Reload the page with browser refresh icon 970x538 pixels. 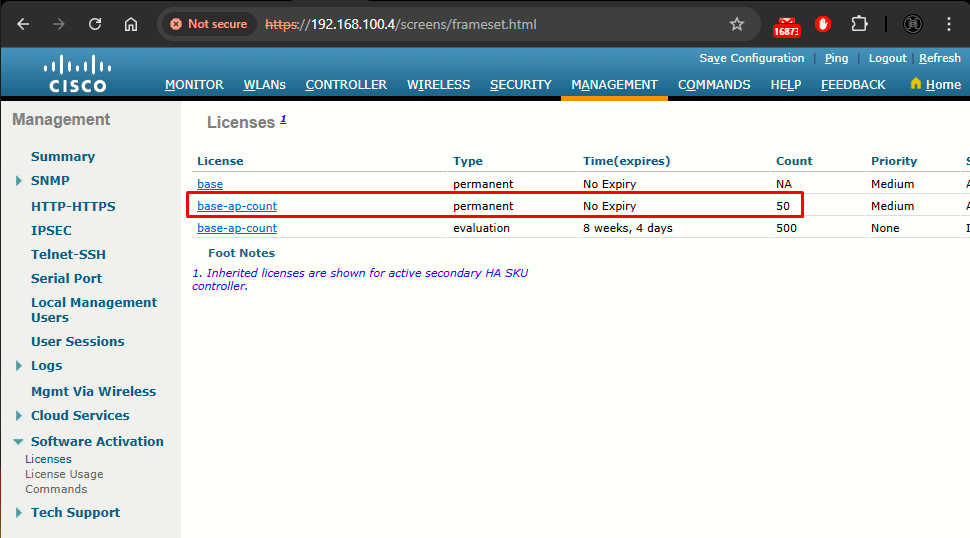tap(95, 24)
